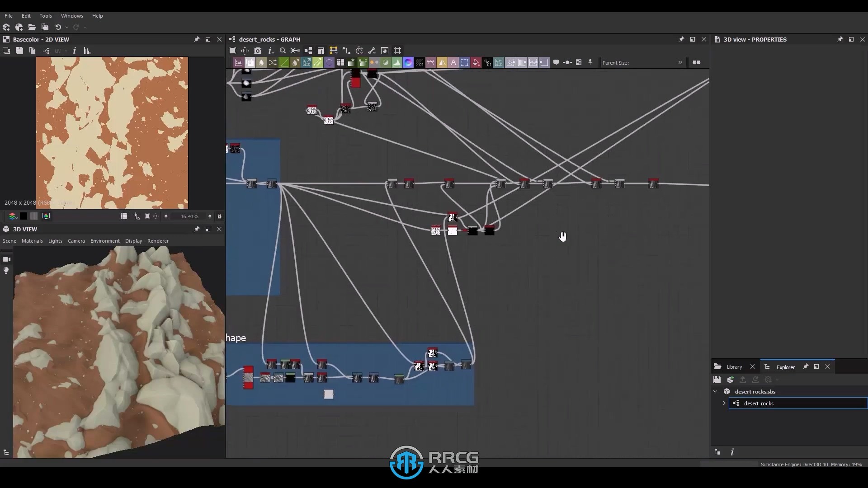
Task: Click the info icon below the Explorer
Action: coord(732,452)
